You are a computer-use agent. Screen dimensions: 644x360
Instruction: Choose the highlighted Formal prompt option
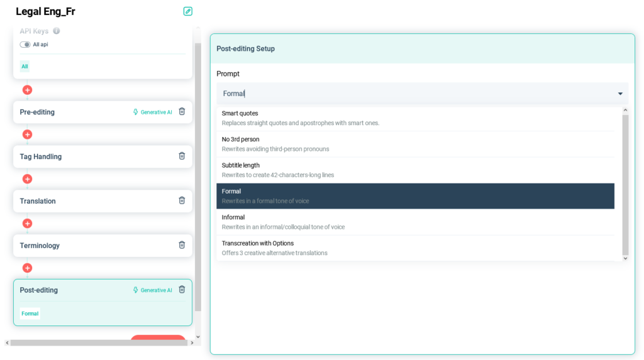415,196
